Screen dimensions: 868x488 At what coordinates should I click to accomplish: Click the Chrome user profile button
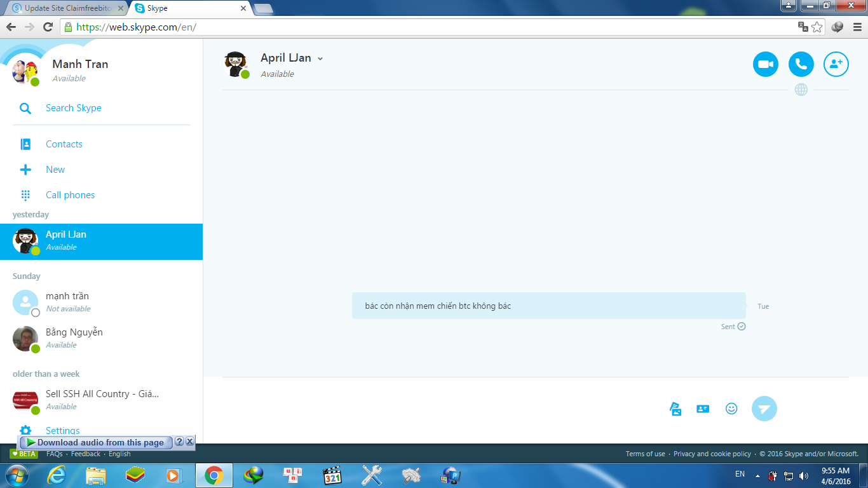pos(789,6)
